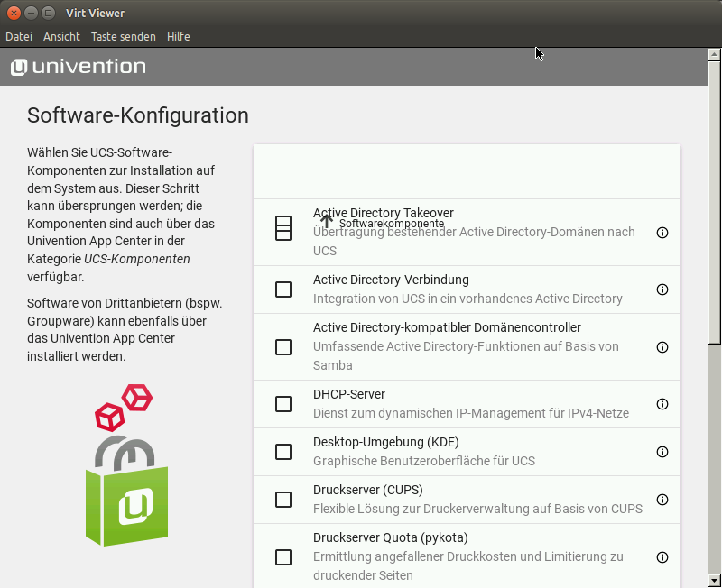Image resolution: width=722 pixels, height=588 pixels.
Task: Tick the DHCP-Server checkbox
Action: coord(283,404)
